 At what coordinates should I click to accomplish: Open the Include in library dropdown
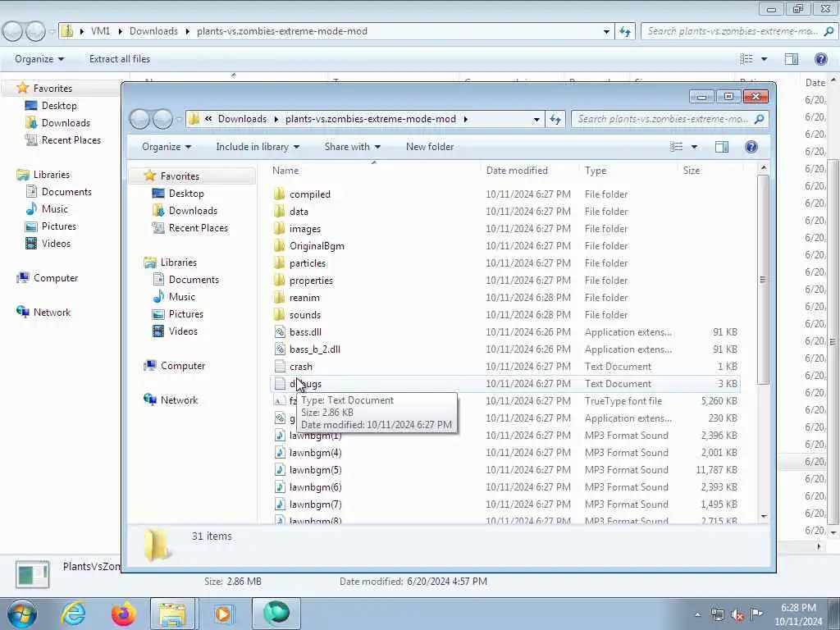point(258,146)
